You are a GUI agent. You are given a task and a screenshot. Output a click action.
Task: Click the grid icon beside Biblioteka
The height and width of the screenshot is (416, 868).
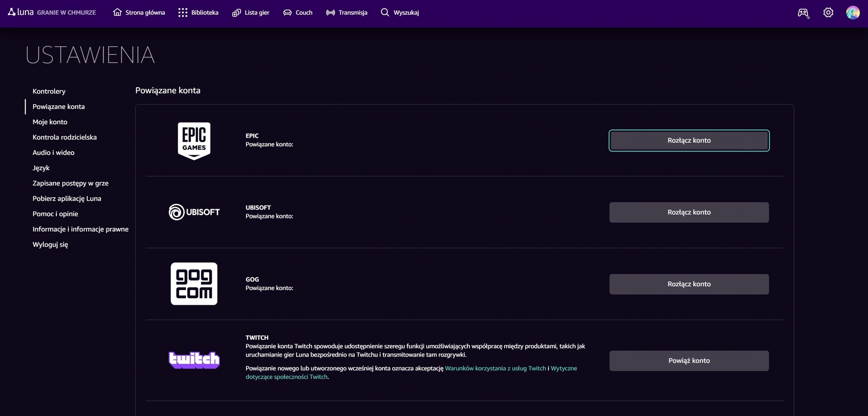tap(183, 13)
